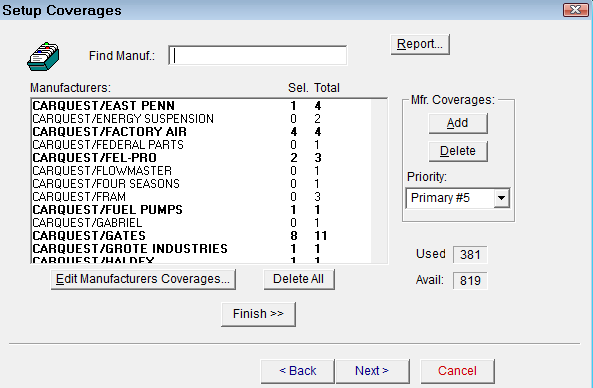Viewport: 593px width, 388px height.
Task: Select CARQUEST/ENERGY SUSPENSION row
Action: 201,119
